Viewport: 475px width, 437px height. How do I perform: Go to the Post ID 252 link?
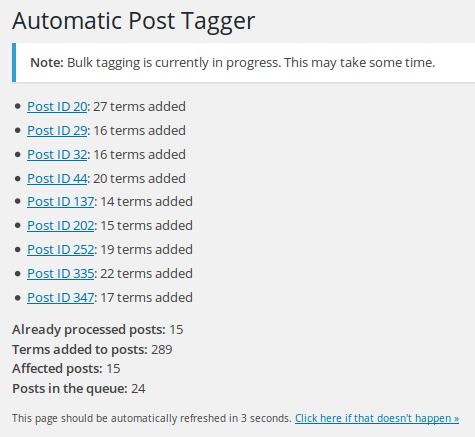61,250
